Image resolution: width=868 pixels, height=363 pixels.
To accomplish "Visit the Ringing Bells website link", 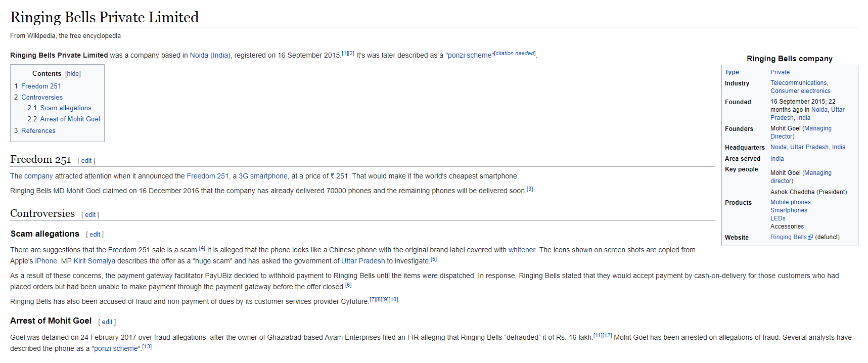I will coord(789,238).
